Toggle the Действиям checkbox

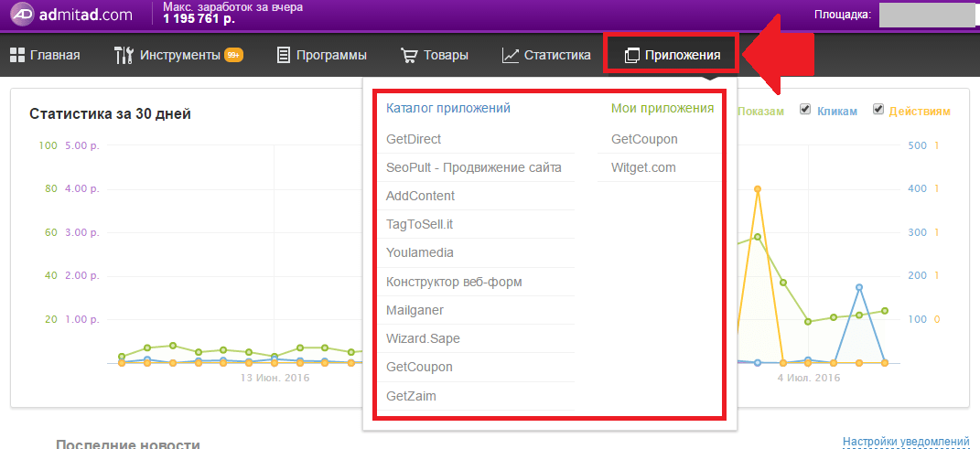pos(878,110)
